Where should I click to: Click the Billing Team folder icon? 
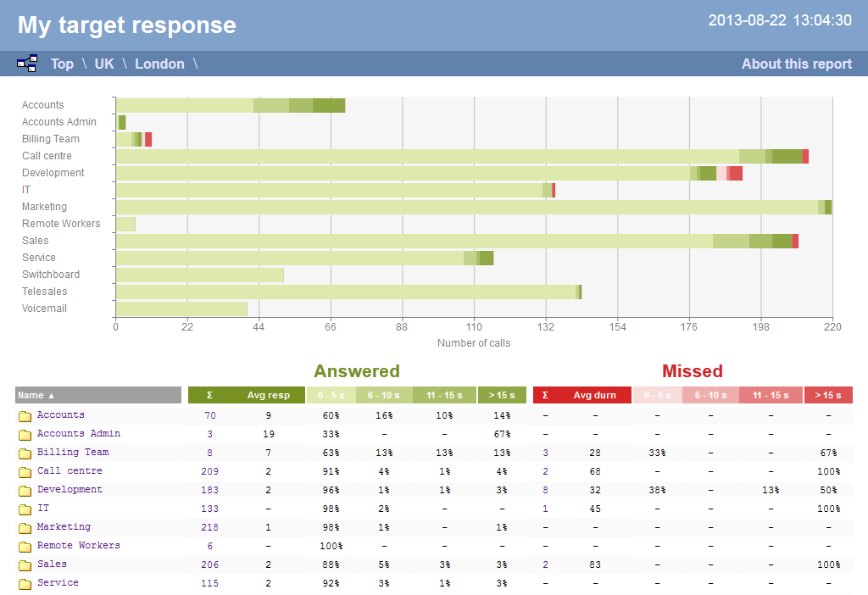(25, 452)
